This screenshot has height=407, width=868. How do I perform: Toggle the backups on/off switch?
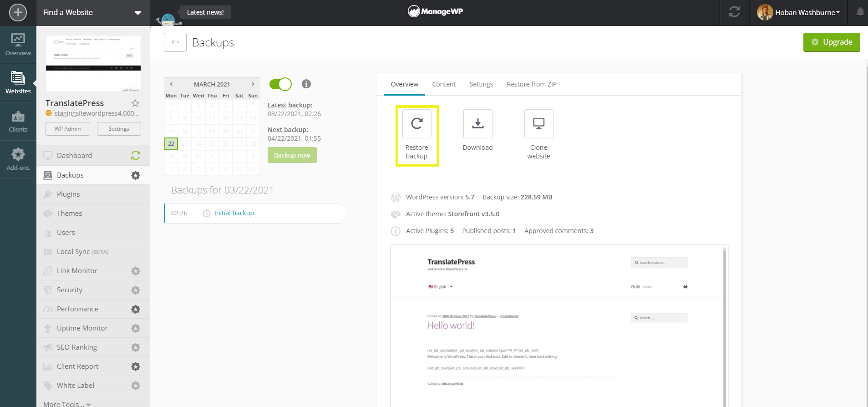coord(280,84)
